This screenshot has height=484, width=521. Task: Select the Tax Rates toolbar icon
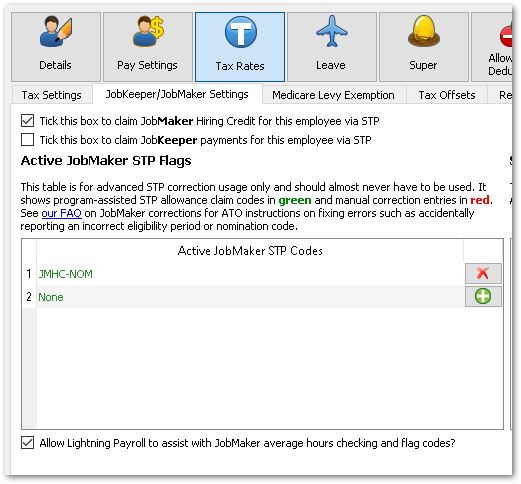point(240,47)
